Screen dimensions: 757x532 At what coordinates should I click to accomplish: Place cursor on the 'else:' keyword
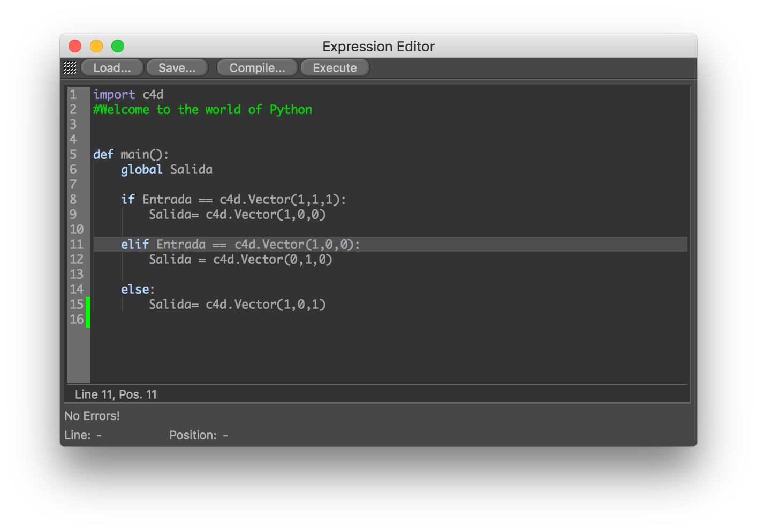[x=137, y=290]
